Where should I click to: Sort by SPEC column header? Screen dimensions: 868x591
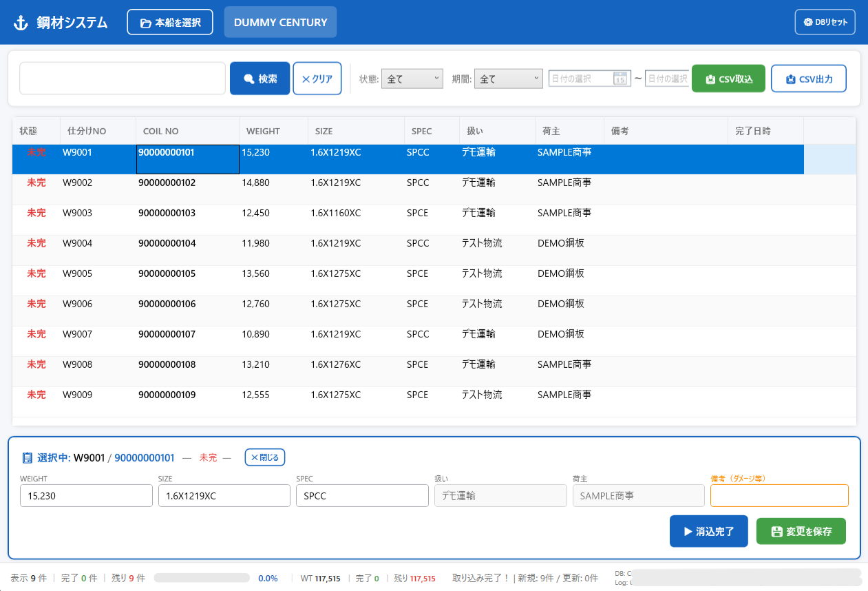(x=432, y=131)
